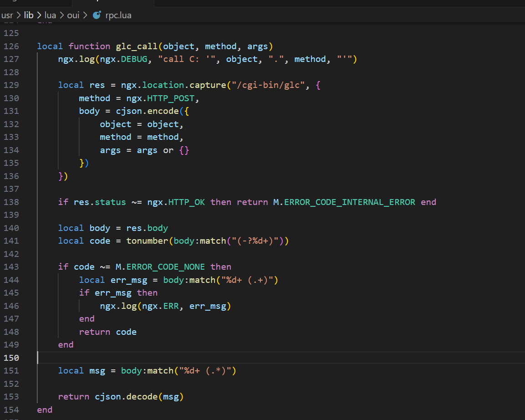Click 'cjson.decode' on line 153
The width and height of the screenshot is (525, 420).
(x=126, y=397)
